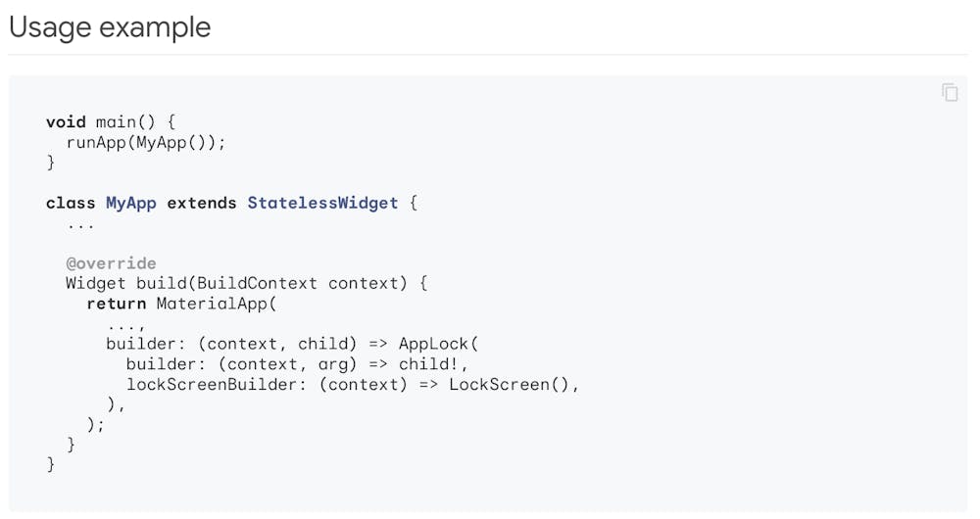
Task: Click "LockScreen()" in the code
Action: tap(510, 384)
